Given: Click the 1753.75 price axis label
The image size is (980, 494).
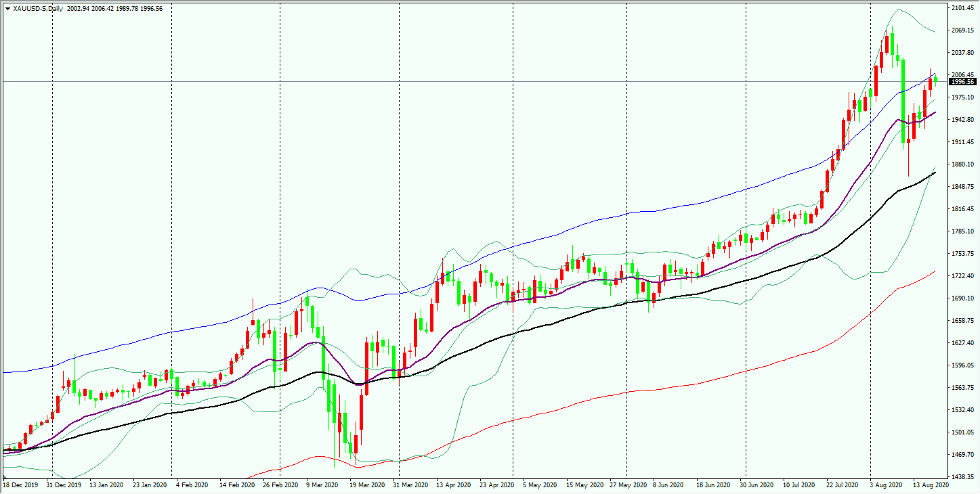Looking at the screenshot, I should point(963,254).
